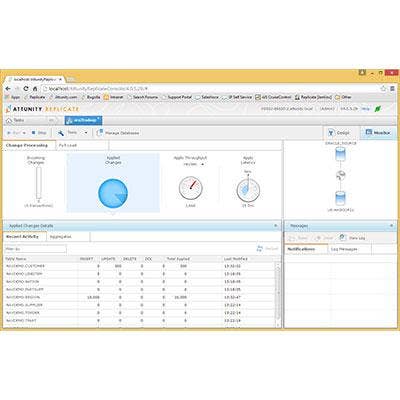Image resolution: width=400 pixels, height=400 pixels.
Task: Click the View Log icon in Messages
Action: click(x=343, y=238)
